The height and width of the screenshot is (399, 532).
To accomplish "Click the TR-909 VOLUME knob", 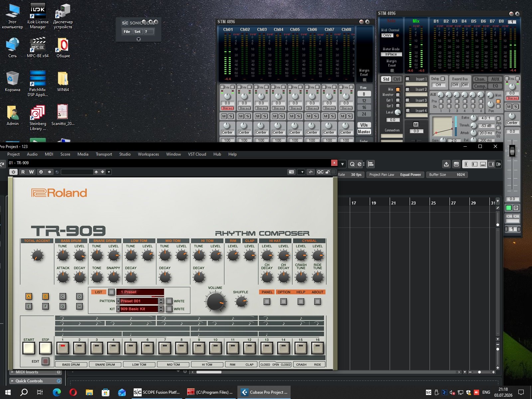I will (x=215, y=302).
